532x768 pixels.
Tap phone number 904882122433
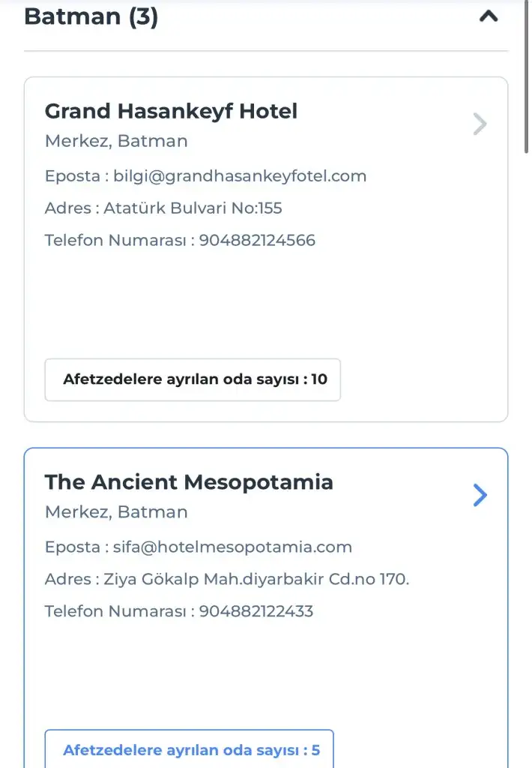[x=256, y=610]
